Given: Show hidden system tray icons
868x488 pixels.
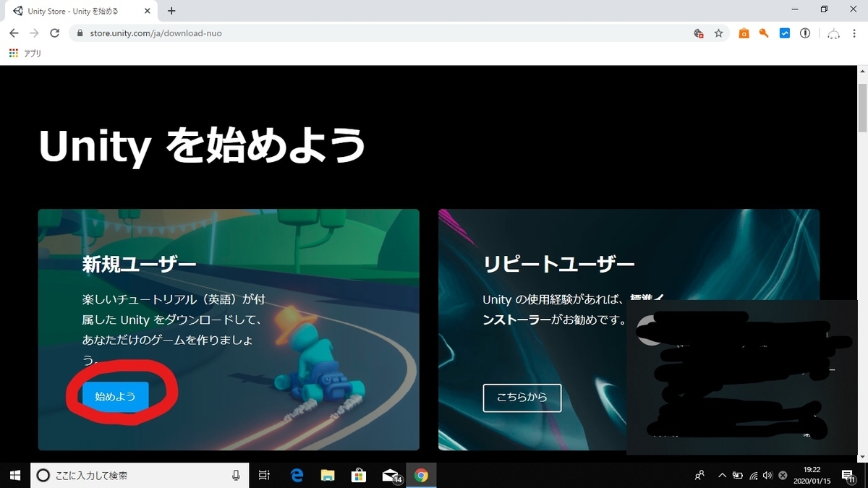Looking at the screenshot, I should click(x=722, y=475).
